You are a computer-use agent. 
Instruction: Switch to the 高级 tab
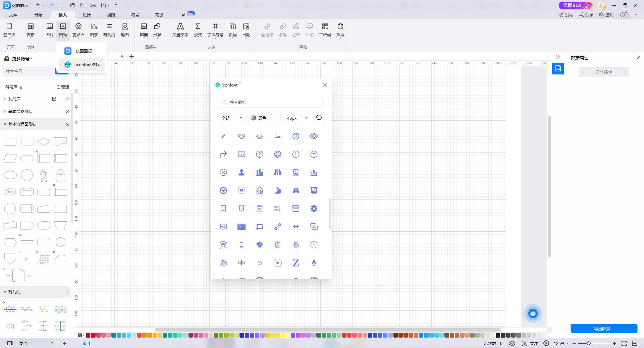[159, 15]
